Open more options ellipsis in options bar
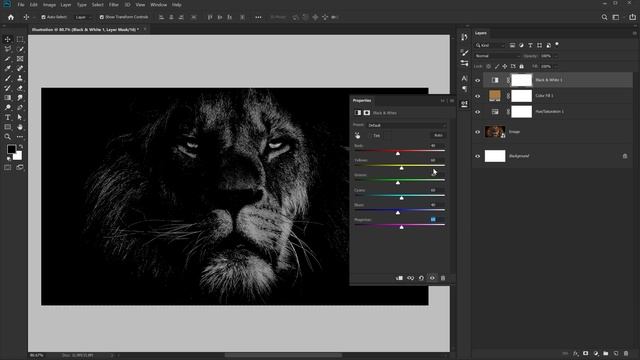 click(x=258, y=17)
